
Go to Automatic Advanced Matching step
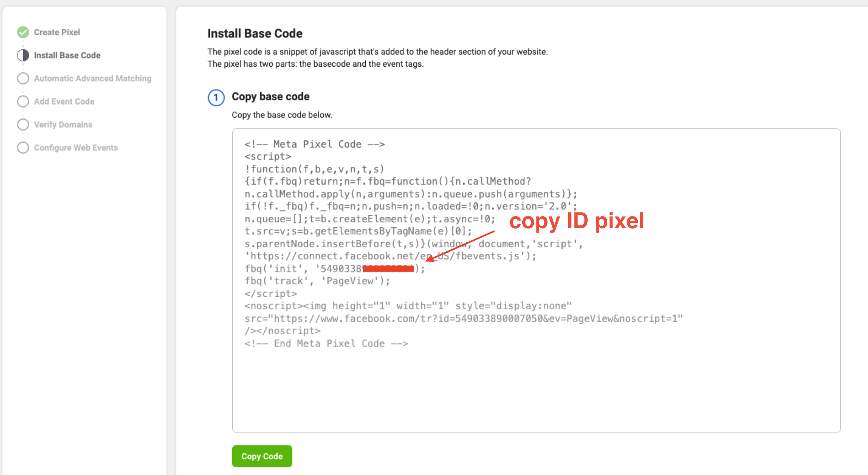[93, 78]
